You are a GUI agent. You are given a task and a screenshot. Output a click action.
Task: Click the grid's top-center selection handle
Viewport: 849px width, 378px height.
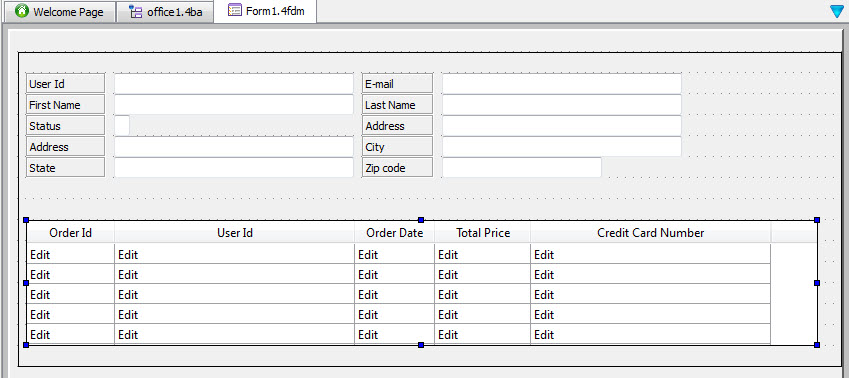pos(421,220)
